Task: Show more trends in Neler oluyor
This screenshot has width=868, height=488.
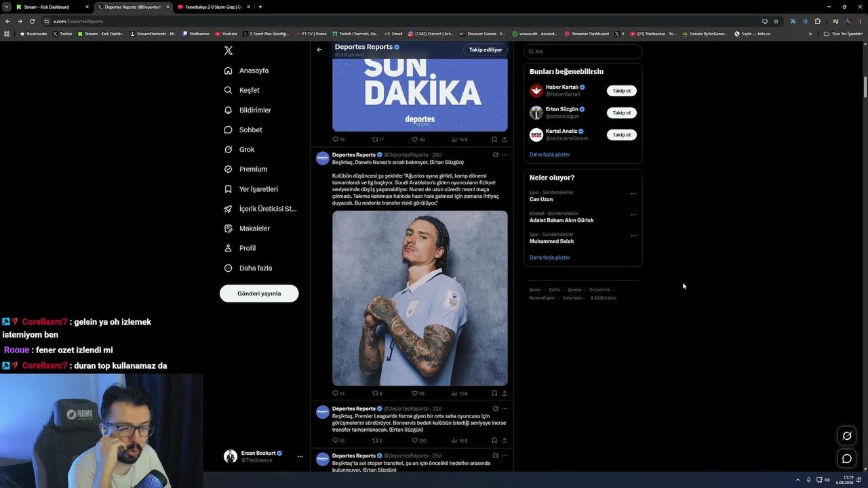Action: (x=549, y=258)
